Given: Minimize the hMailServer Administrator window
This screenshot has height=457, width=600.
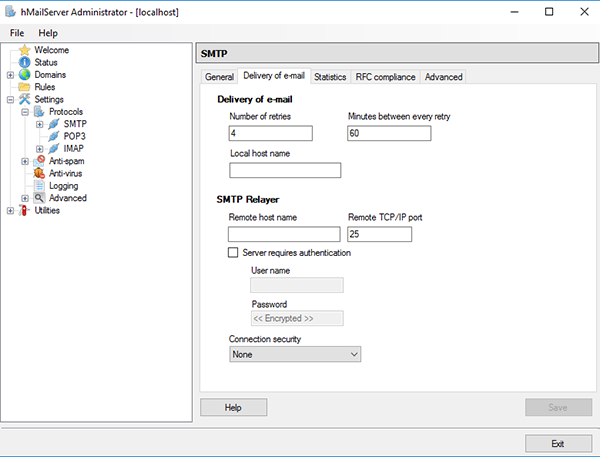Looking at the screenshot, I should 514,12.
